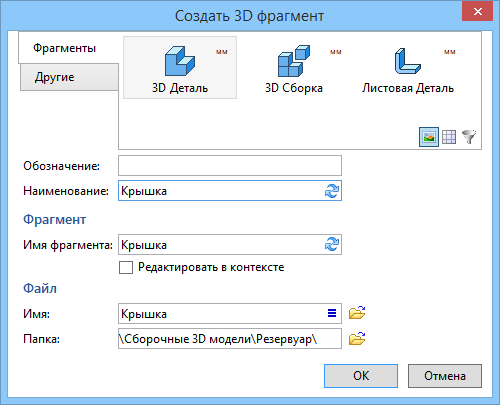The width and height of the screenshot is (500, 405).
Task: Pick the Листовая Деталь template icon
Action: click(x=408, y=61)
